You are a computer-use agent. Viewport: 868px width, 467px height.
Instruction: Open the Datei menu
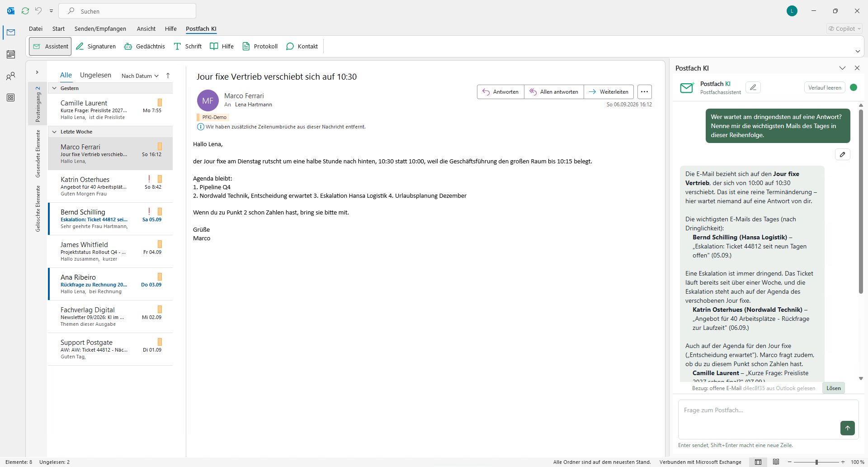(x=36, y=29)
